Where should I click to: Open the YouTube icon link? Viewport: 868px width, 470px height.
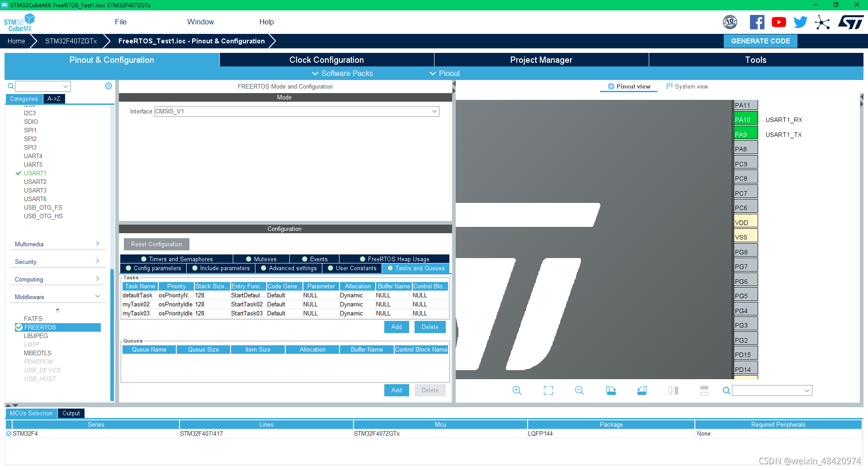(779, 22)
